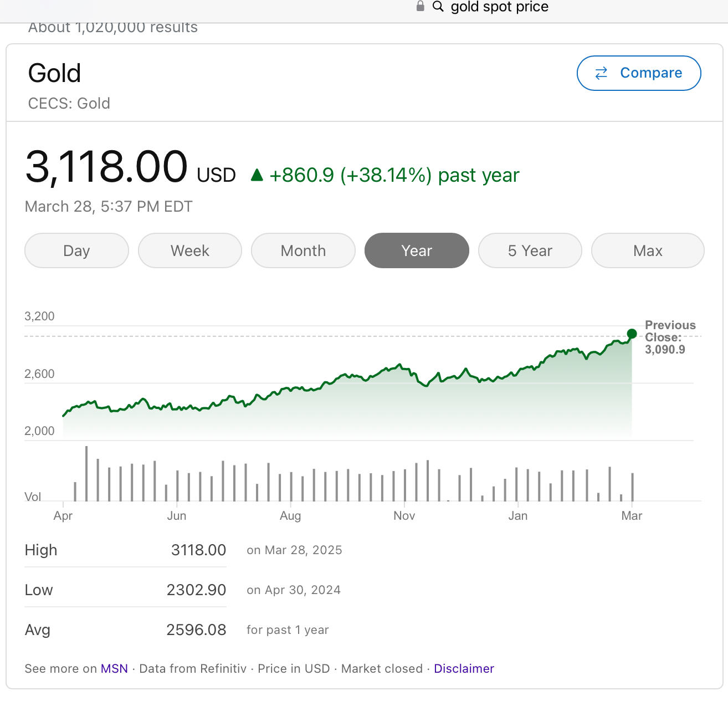This screenshot has height=701, width=728.
Task: Click the green up-triangle gain indicator
Action: [x=257, y=175]
